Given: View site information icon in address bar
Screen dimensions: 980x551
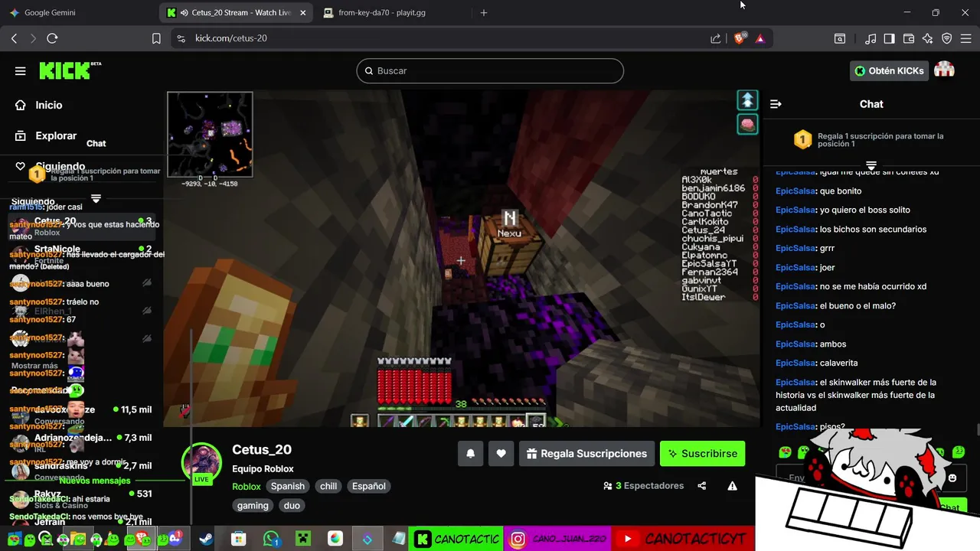Looking at the screenshot, I should click(x=181, y=38).
